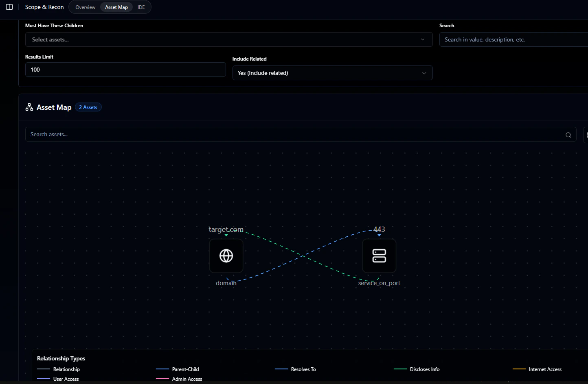Viewport: 588px width, 384px height.
Task: Click the server icon on the service_on_port node
Action: 379,256
